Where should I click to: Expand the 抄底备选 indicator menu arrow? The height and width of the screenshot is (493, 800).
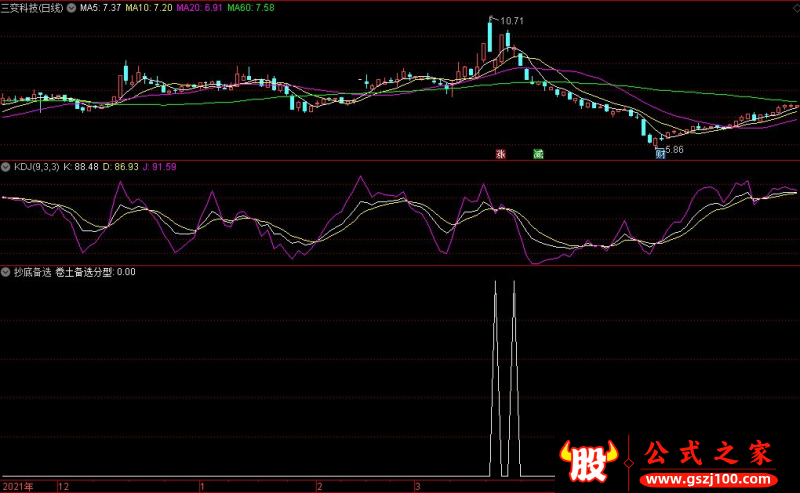[x=6, y=272]
